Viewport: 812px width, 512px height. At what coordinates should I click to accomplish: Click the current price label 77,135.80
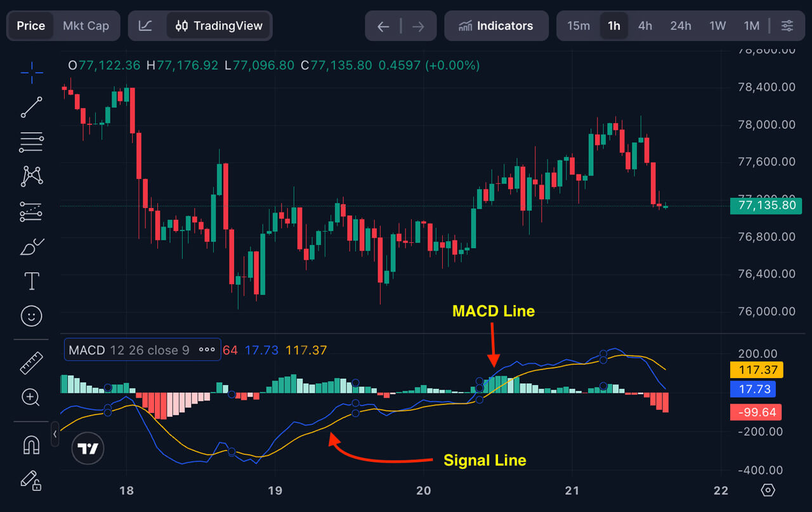pos(766,206)
